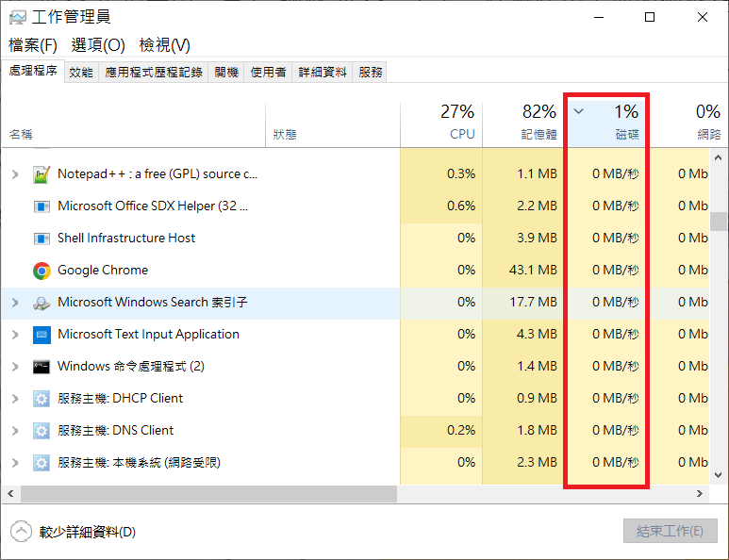The width and height of the screenshot is (729, 560).
Task: Click the DHCP Client service gear icon
Action: 41,399
